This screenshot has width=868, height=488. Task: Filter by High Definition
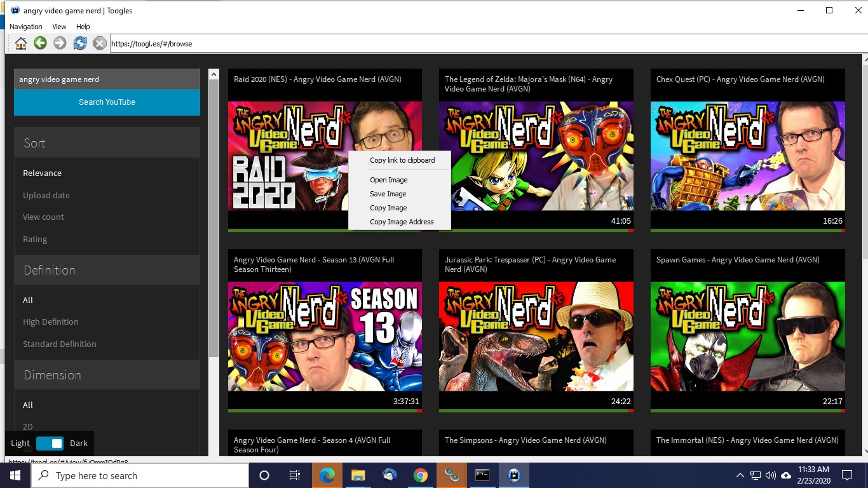pos(51,322)
